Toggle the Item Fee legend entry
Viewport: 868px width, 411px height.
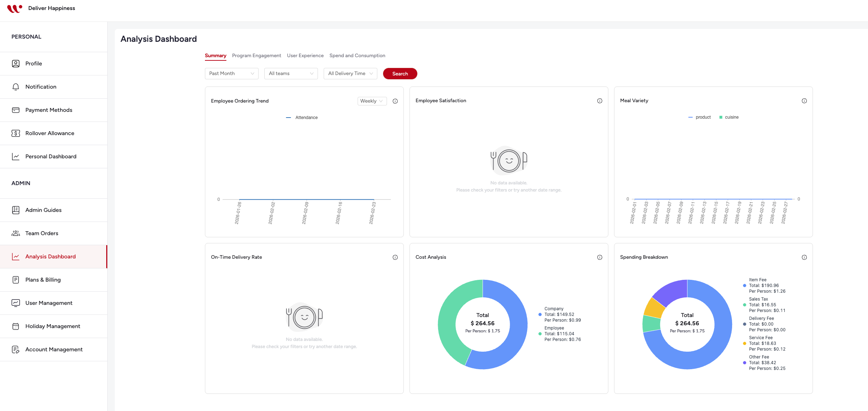[x=764, y=286]
